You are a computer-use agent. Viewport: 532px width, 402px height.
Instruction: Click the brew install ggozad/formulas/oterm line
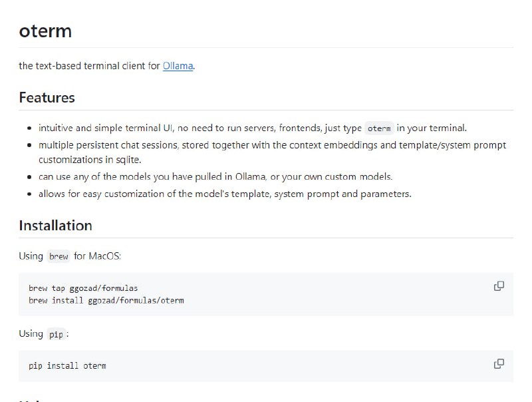(x=106, y=300)
